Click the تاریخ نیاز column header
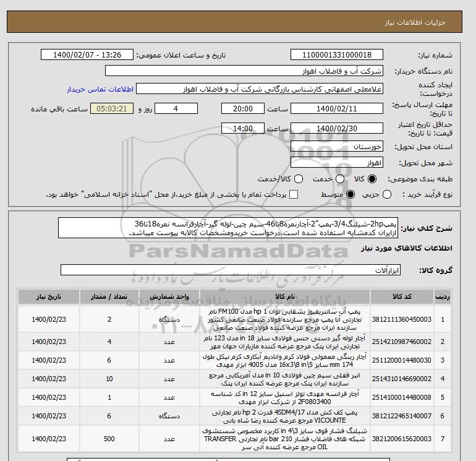The image size is (476, 461). pos(49,296)
